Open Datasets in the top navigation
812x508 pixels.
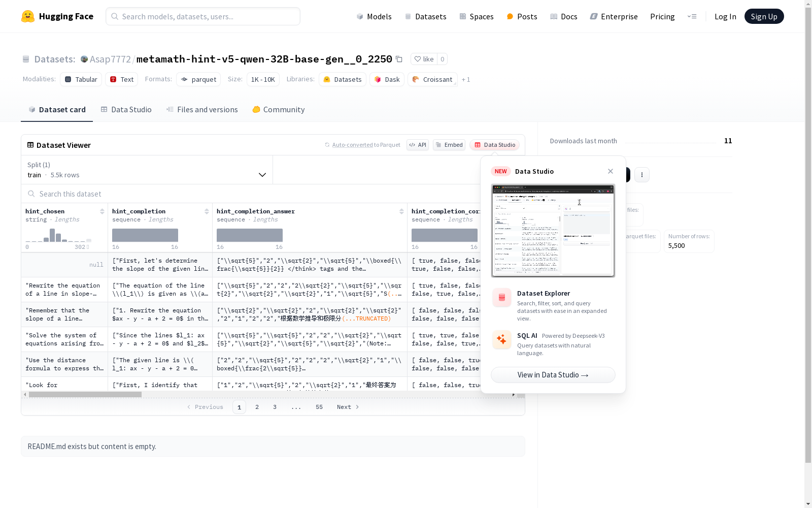(x=425, y=16)
